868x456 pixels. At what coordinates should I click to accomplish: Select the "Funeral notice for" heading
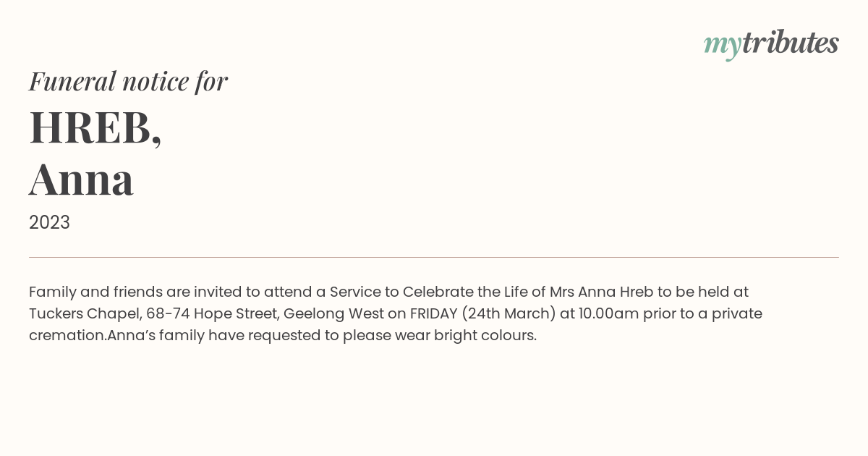(x=128, y=81)
